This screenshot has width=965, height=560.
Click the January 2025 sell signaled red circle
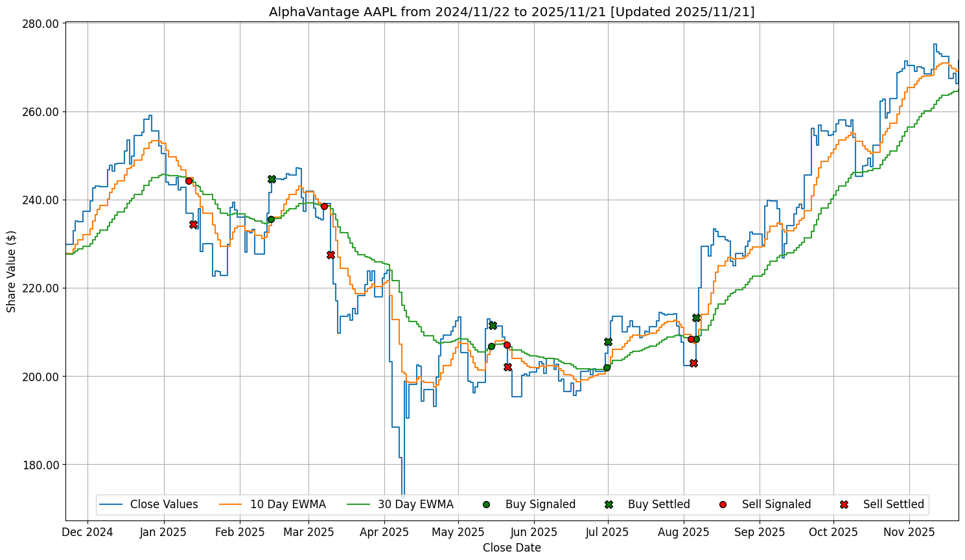coord(189,181)
